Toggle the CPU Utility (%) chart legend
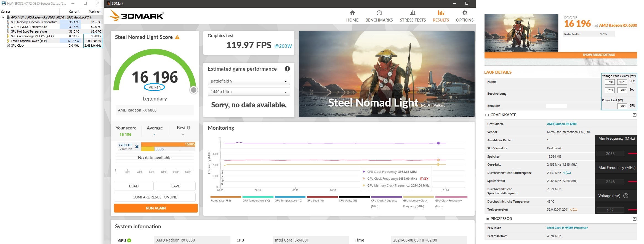This screenshot has height=244, width=644. pyautogui.click(x=354, y=200)
